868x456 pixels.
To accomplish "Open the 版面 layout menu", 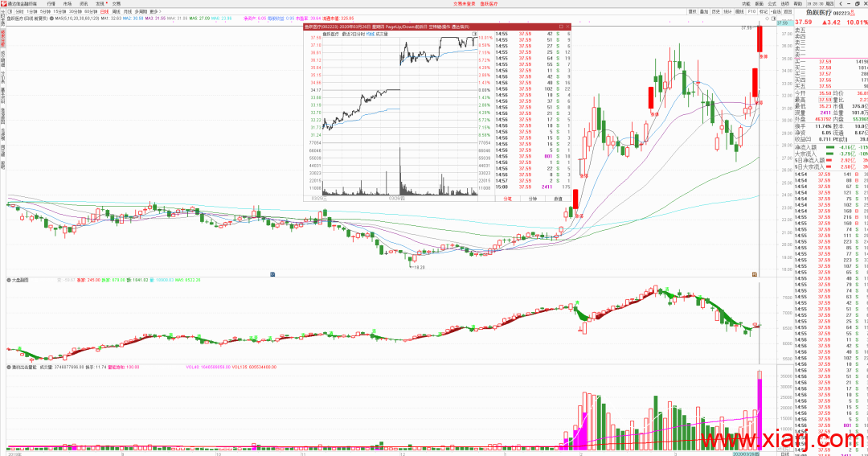I will [759, 3].
